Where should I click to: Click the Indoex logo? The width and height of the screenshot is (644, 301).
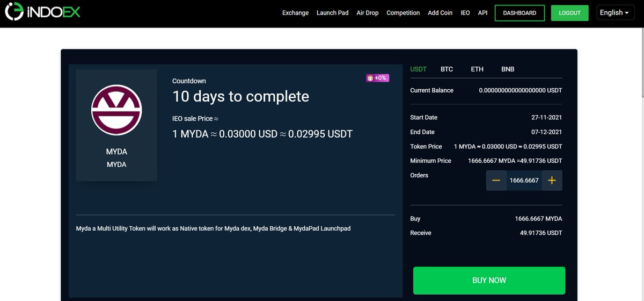(42, 11)
